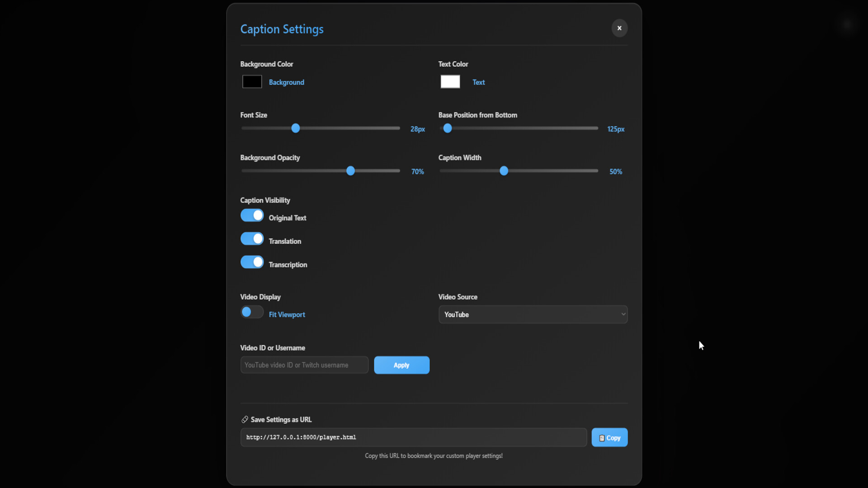The image size is (868, 488).
Task: Open the black Background color picker
Action: [x=252, y=81]
